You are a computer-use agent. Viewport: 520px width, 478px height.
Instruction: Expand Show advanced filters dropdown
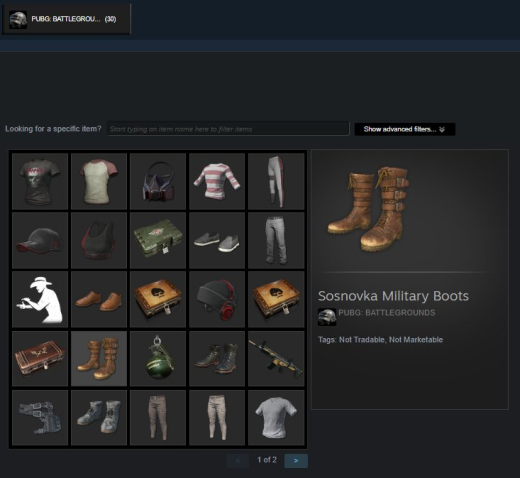(405, 129)
